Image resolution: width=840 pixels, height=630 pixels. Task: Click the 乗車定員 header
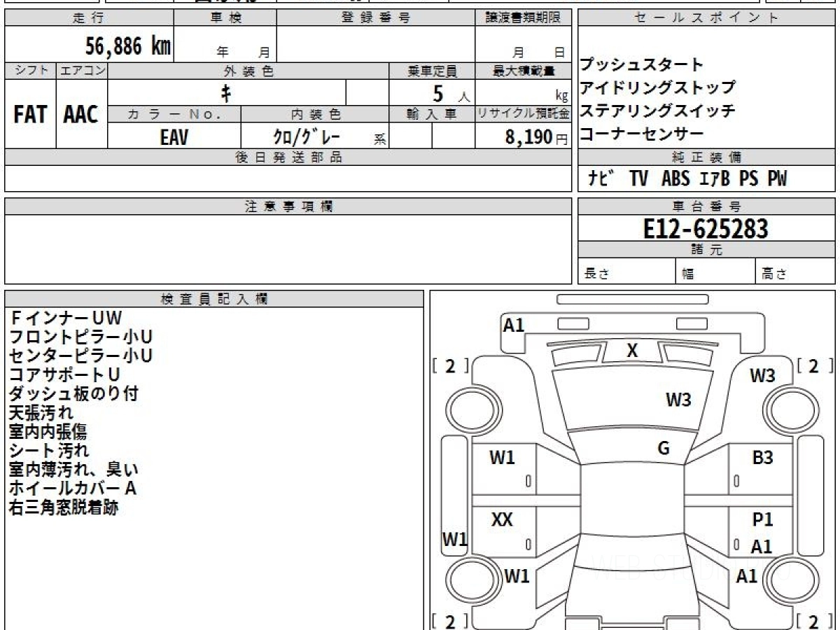click(432, 71)
